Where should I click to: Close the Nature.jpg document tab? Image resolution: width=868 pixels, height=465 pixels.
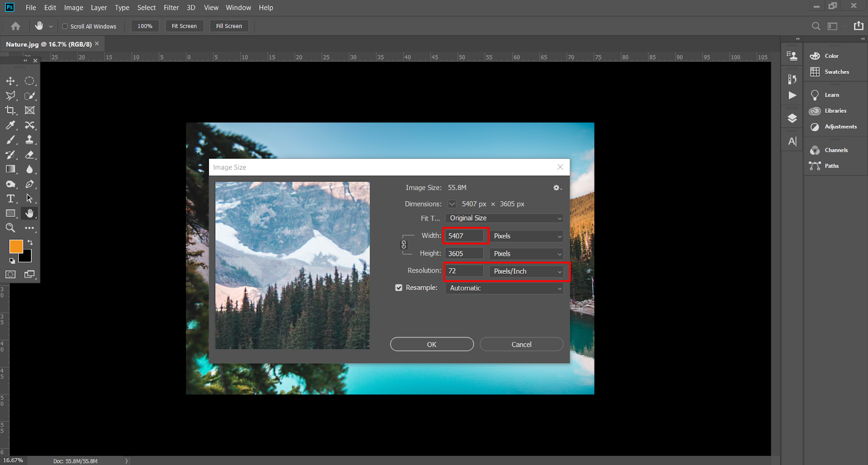(97, 43)
